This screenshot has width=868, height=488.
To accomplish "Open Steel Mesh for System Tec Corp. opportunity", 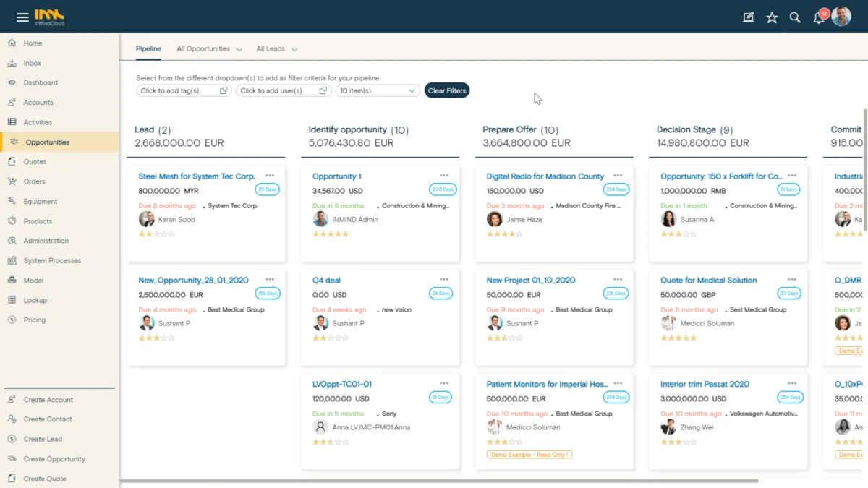I will pyautogui.click(x=197, y=176).
